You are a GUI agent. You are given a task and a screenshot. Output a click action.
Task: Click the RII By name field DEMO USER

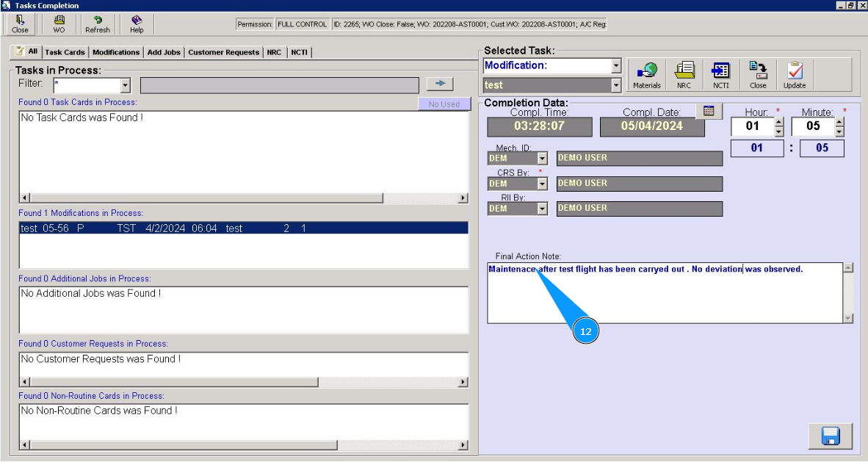[640, 209]
